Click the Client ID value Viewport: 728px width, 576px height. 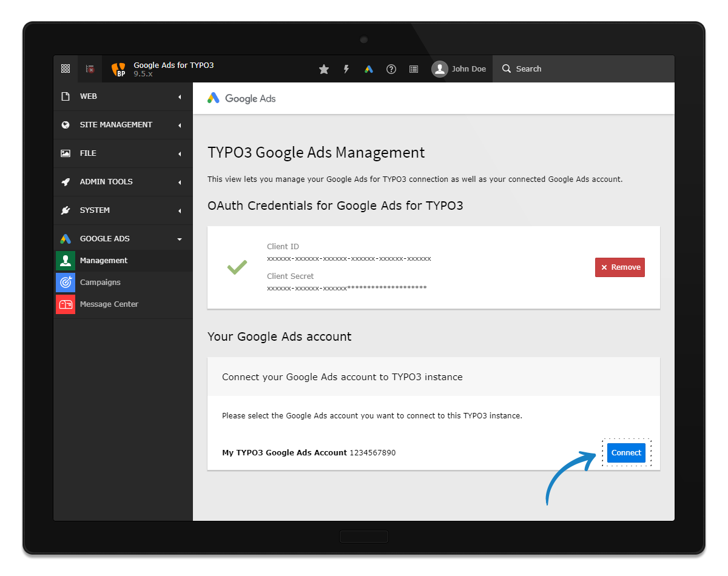(x=349, y=258)
